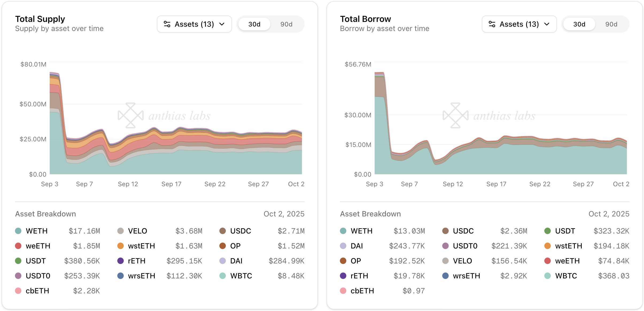The width and height of the screenshot is (644, 311).
Task: Click filter sliders icon in Total Borrow
Action: (x=492, y=24)
